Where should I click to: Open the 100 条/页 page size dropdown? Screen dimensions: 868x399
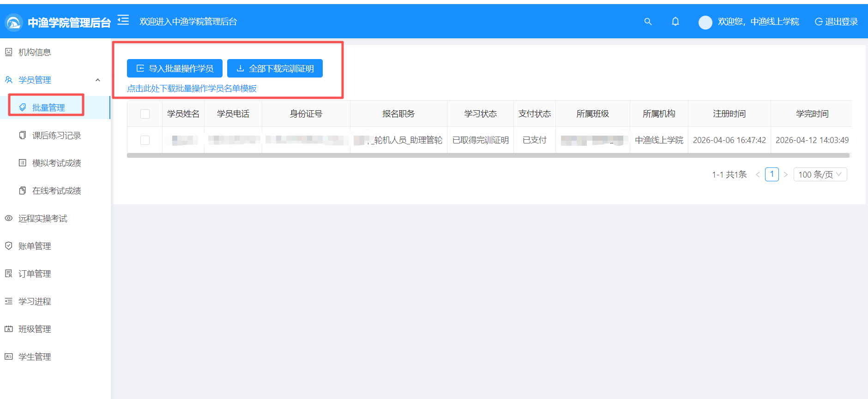click(x=820, y=174)
